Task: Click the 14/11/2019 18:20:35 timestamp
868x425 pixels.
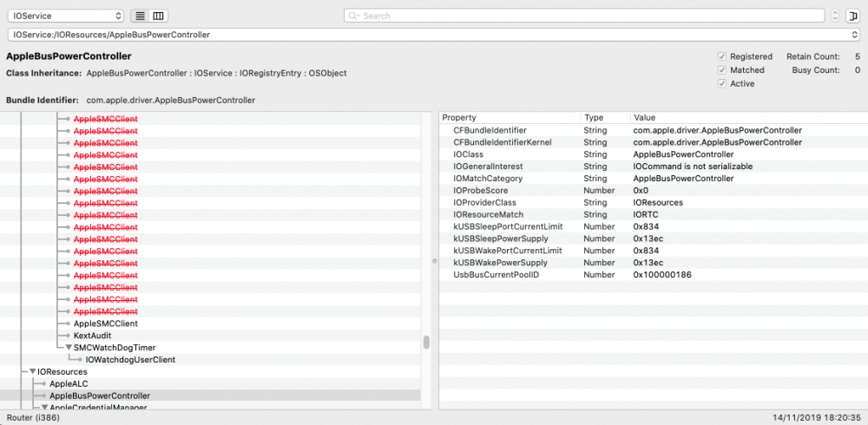Action: [x=817, y=417]
